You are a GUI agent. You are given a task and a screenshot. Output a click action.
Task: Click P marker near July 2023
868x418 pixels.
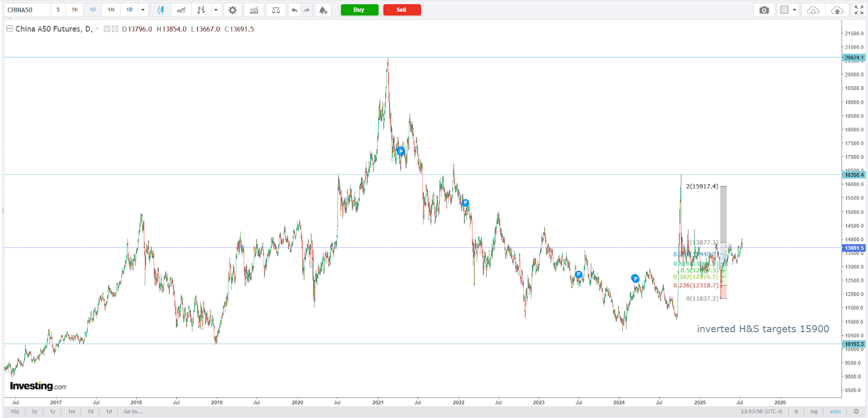579,274
